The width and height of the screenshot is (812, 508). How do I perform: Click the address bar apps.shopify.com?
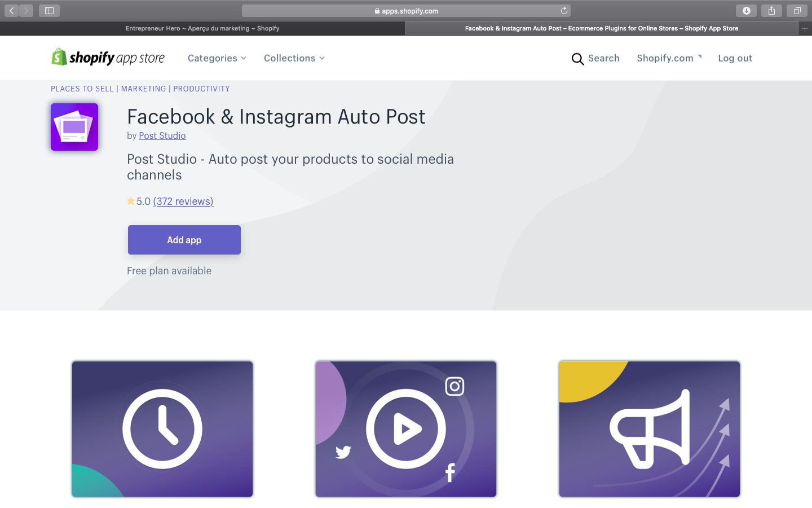pyautogui.click(x=406, y=11)
